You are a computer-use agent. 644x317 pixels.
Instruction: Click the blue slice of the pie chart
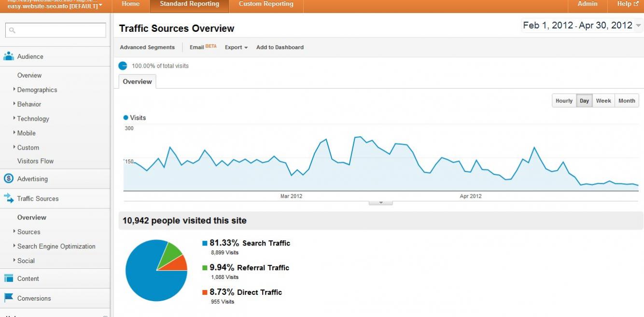tap(150, 277)
